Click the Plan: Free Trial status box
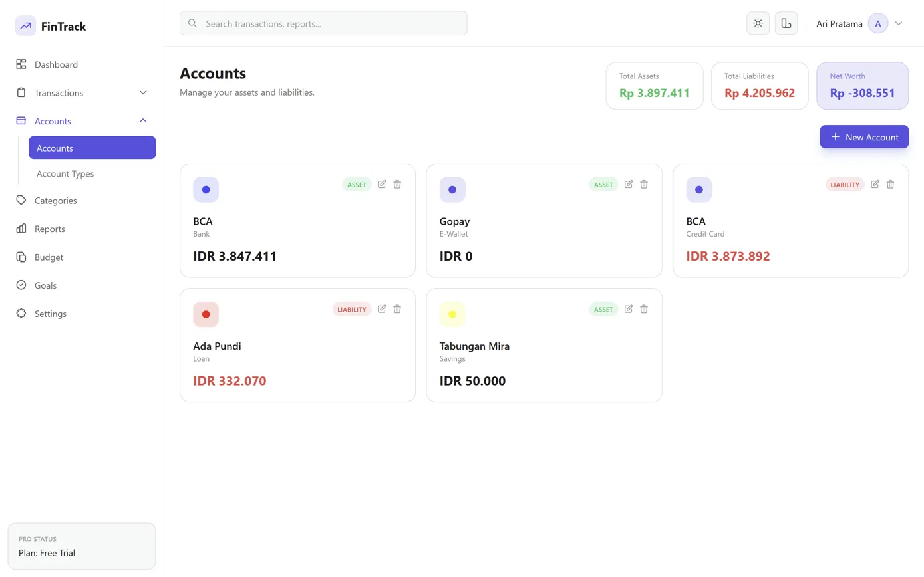The width and height of the screenshot is (924, 577). click(x=82, y=546)
